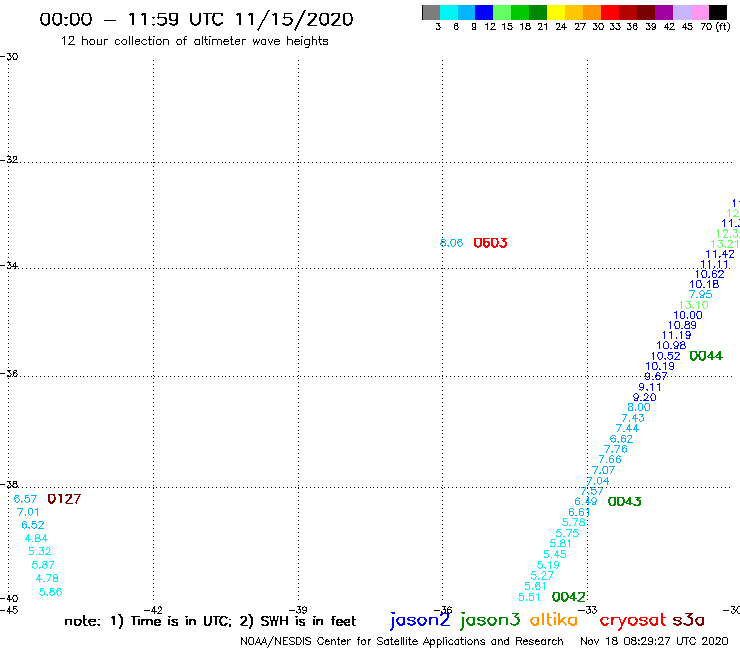
Task: Click the 7.07 wave height value
Action: [x=604, y=470]
